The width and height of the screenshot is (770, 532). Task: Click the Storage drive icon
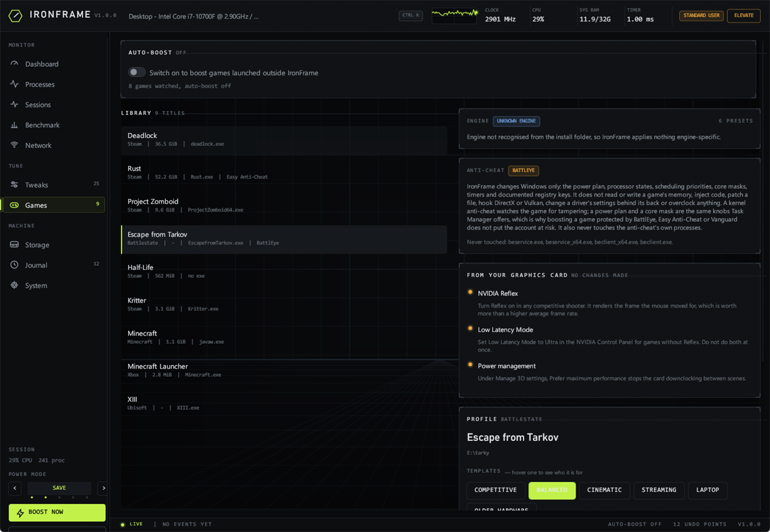click(x=14, y=245)
